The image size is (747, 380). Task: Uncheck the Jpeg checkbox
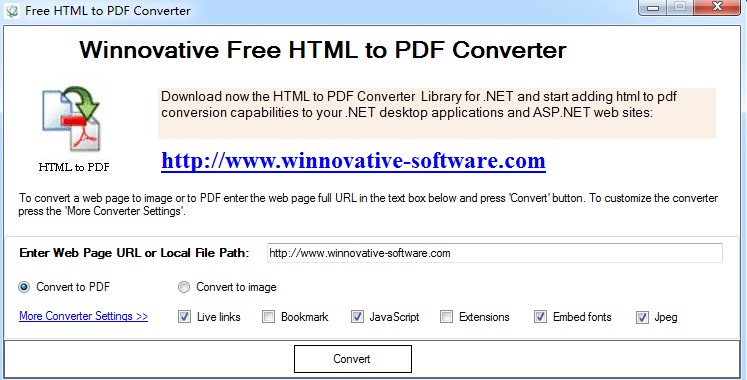click(642, 318)
